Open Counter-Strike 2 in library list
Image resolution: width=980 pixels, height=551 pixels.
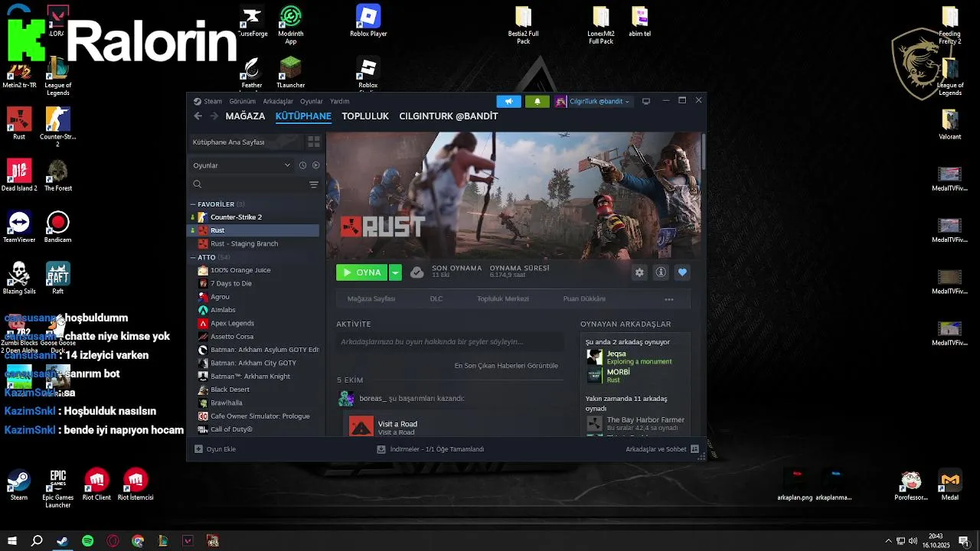tap(255, 217)
